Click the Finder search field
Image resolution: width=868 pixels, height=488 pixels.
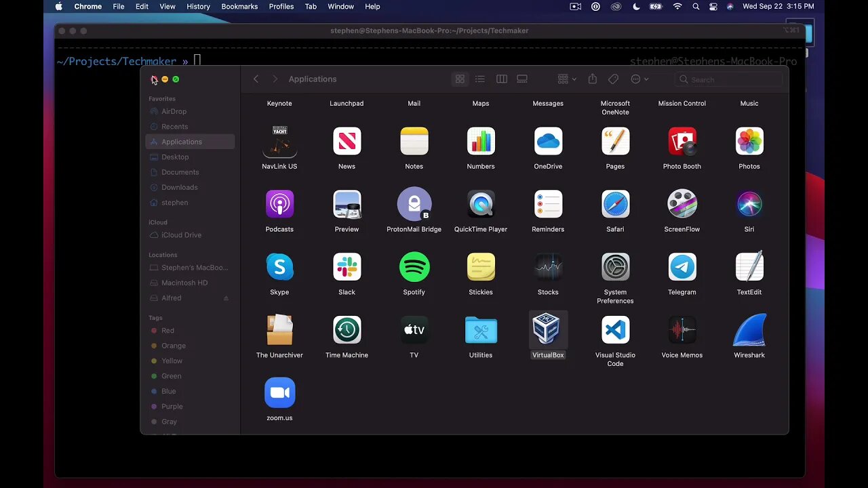tap(728, 79)
